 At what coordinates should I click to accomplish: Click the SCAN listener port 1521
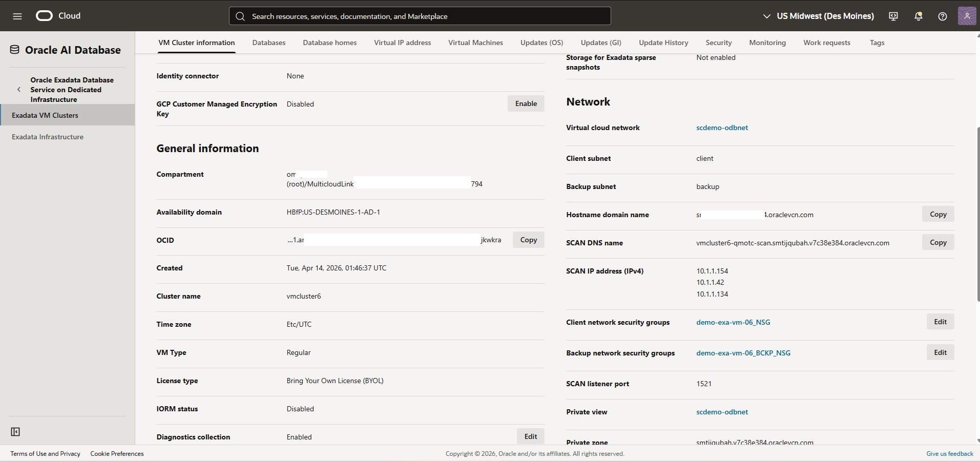click(704, 384)
